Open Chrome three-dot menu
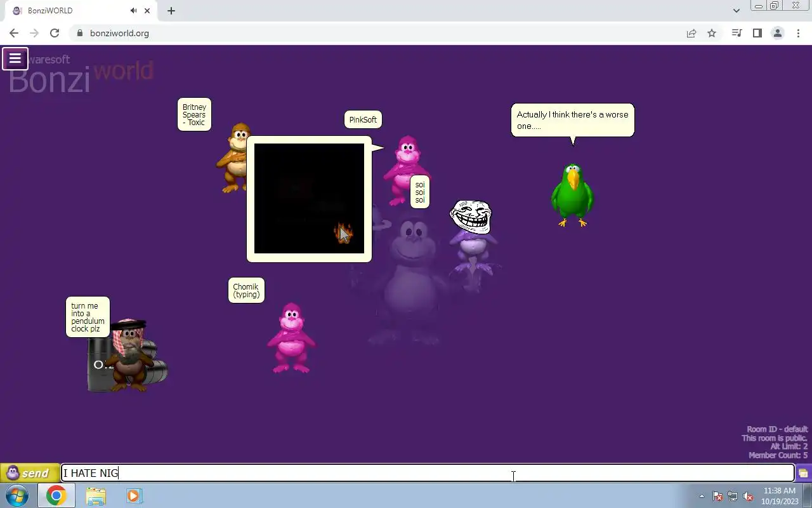 (798, 33)
